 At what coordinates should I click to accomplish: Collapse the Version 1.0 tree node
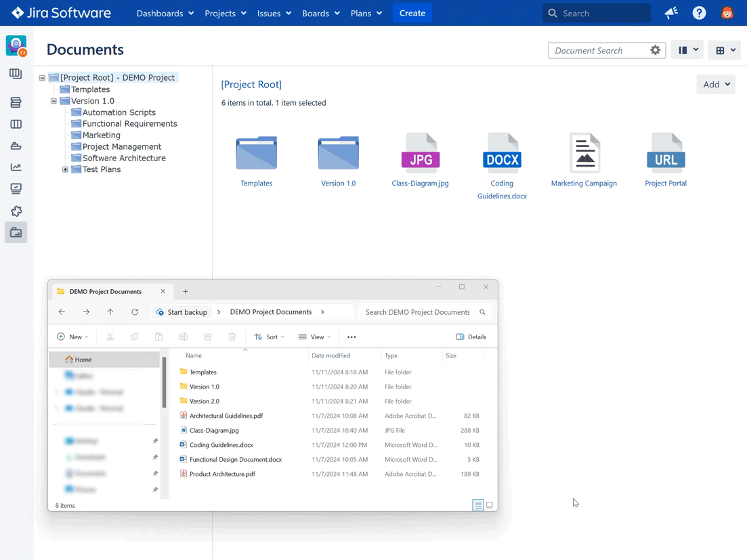[54, 101]
